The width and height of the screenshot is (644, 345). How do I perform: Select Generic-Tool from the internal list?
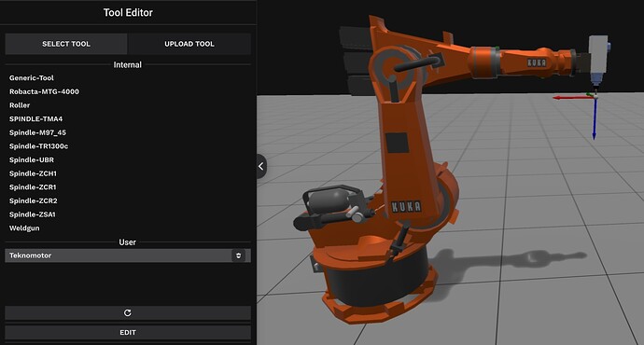(32, 78)
